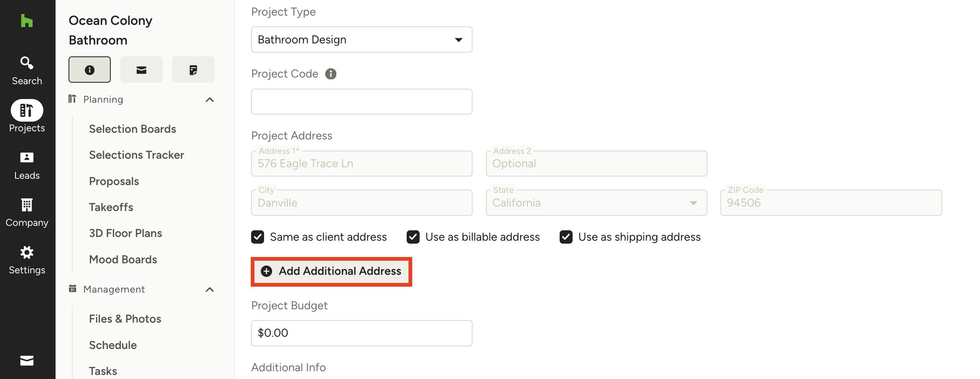Open the Project Type dropdown
The width and height of the screenshot is (980, 379).
pos(361,40)
